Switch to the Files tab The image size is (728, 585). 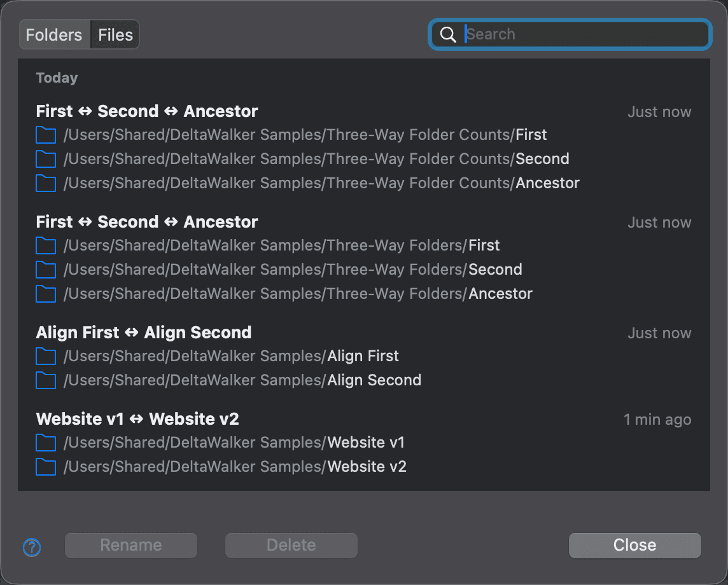[115, 35]
